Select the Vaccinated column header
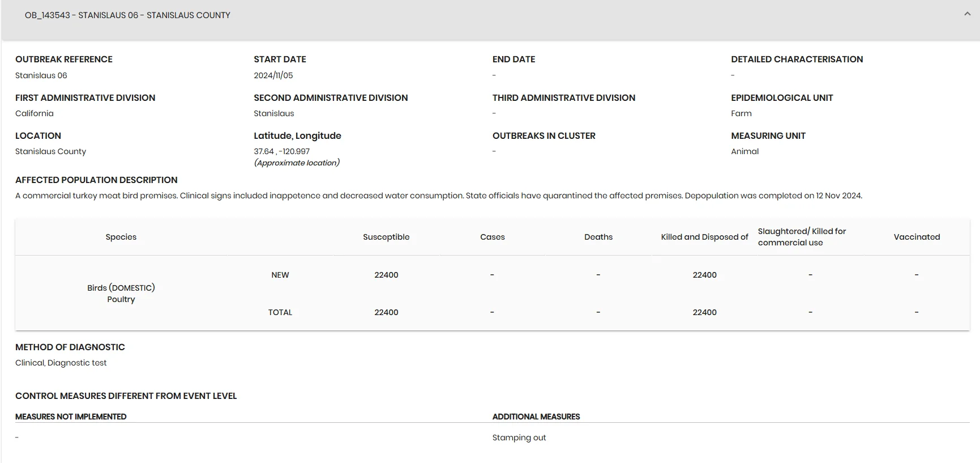This screenshot has height=463, width=980. coord(917,237)
